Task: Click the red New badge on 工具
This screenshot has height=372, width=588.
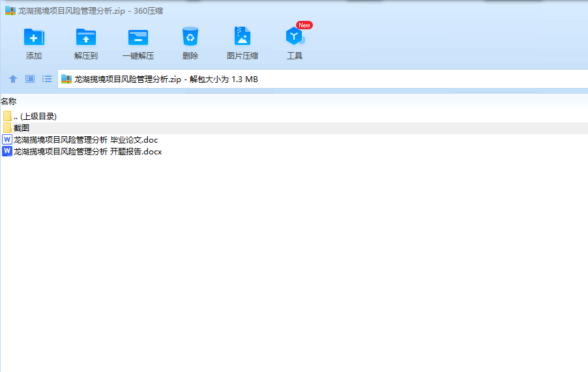Action: pos(304,25)
